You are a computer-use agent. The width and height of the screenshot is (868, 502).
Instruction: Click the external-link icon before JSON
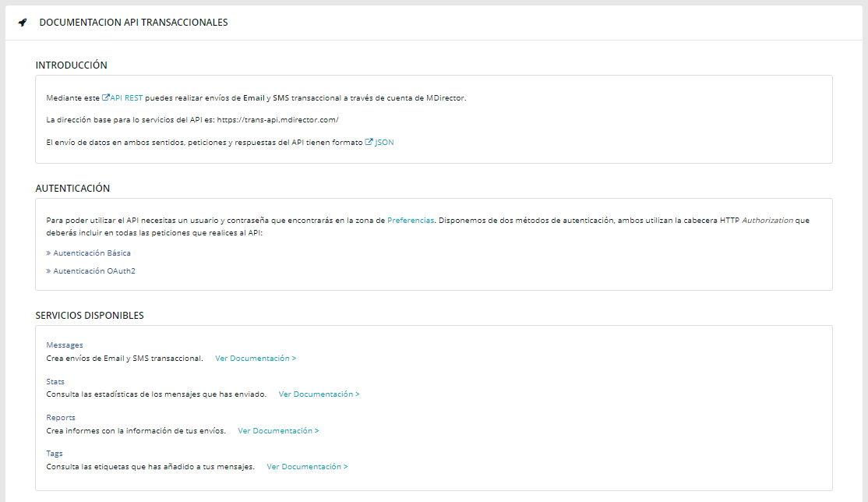369,143
